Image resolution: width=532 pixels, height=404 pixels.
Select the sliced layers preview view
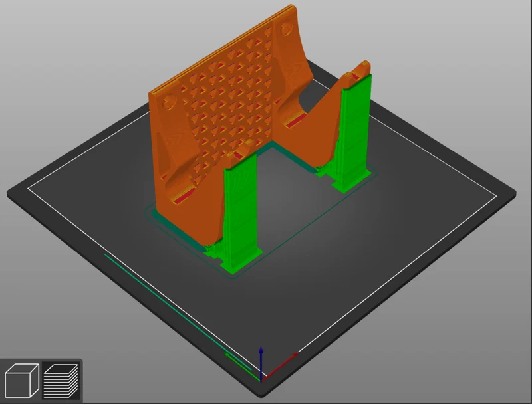pos(61,380)
